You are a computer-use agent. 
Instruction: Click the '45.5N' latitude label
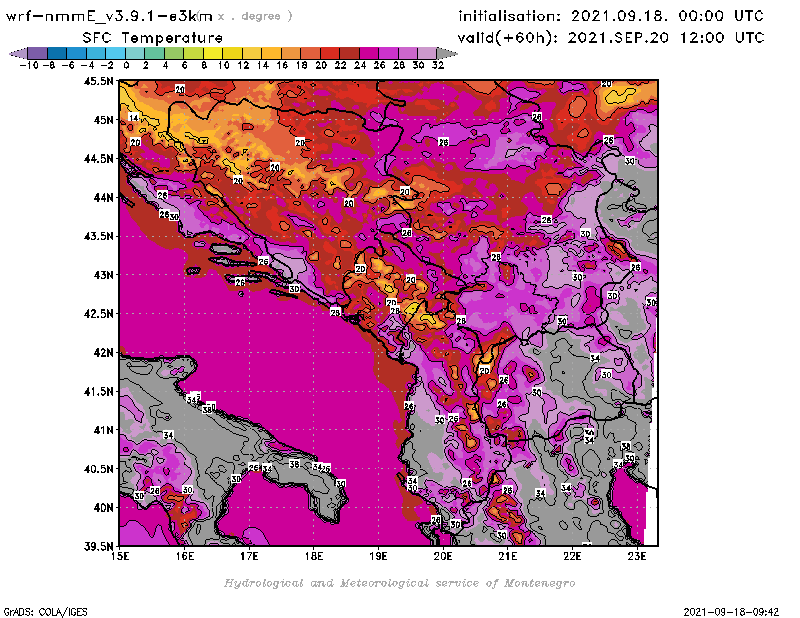coord(98,81)
